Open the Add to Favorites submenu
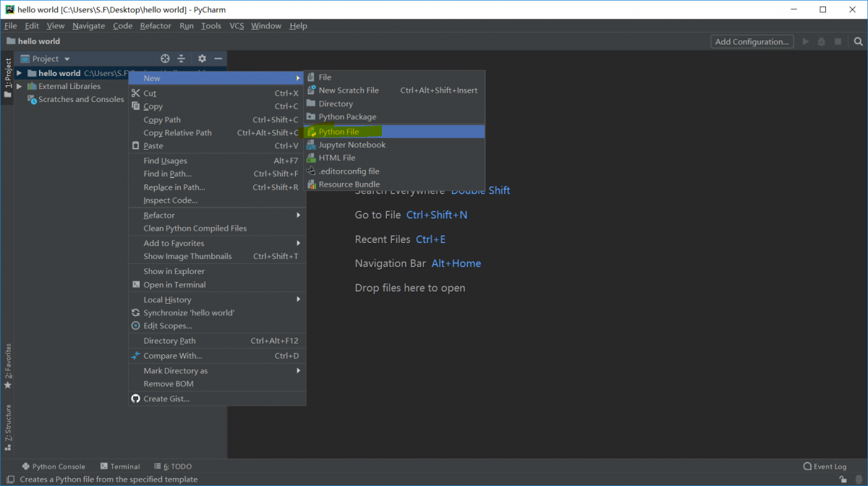This screenshot has width=868, height=486. [x=217, y=243]
